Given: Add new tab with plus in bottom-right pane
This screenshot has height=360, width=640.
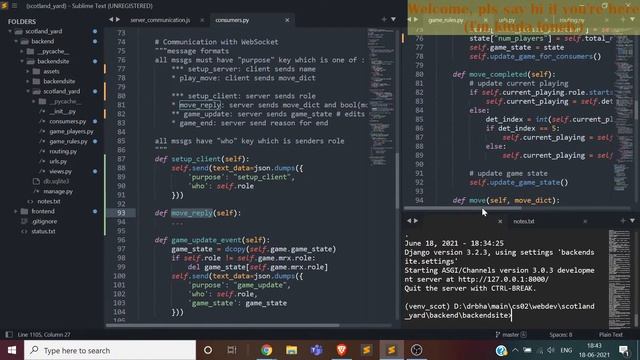Looking at the screenshot, I should [x=623, y=221].
